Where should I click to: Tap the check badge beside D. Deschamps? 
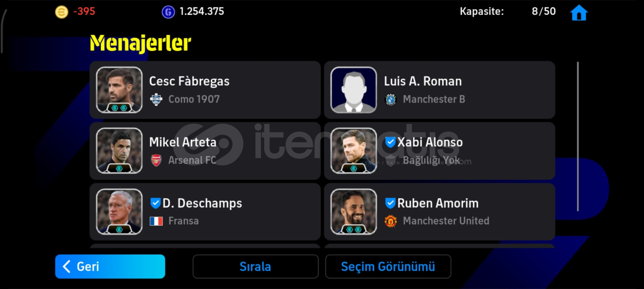click(x=155, y=203)
